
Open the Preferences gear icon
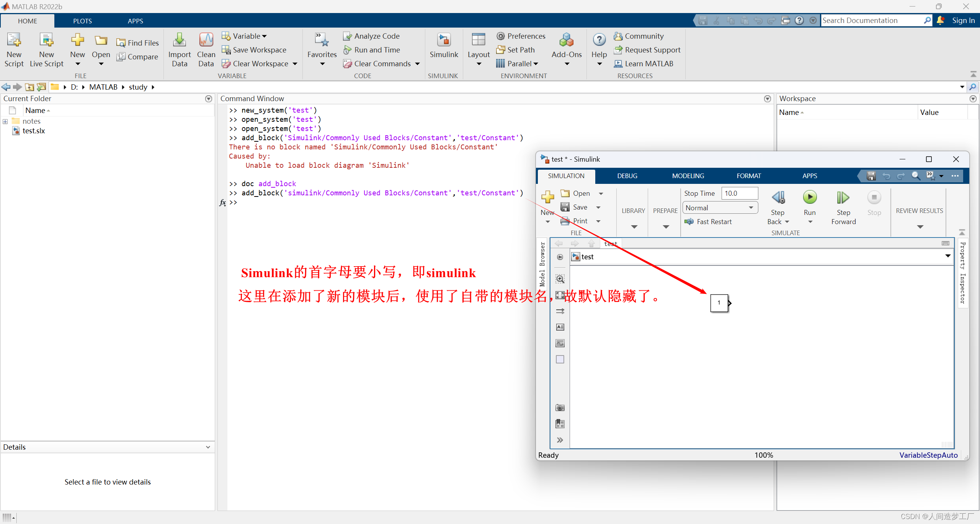click(x=500, y=36)
